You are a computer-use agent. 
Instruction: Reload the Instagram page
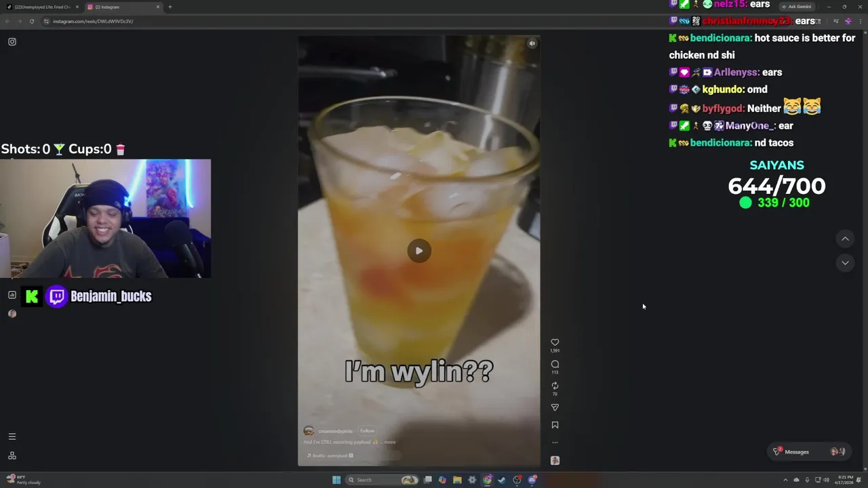click(32, 21)
